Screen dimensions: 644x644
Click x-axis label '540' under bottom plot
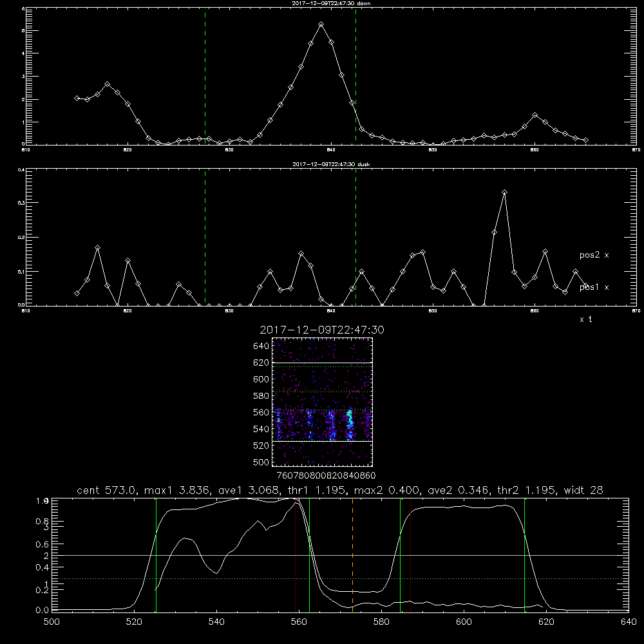(x=216, y=622)
